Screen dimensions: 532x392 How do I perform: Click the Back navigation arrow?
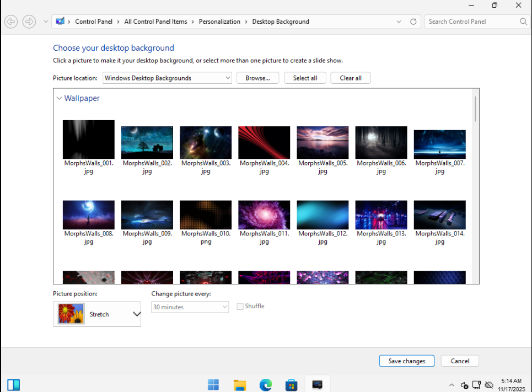[11, 22]
